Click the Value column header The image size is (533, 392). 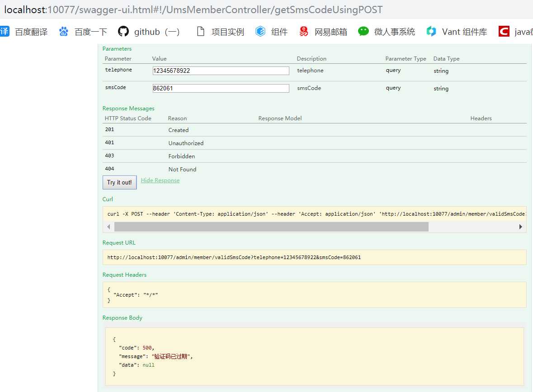[160, 58]
